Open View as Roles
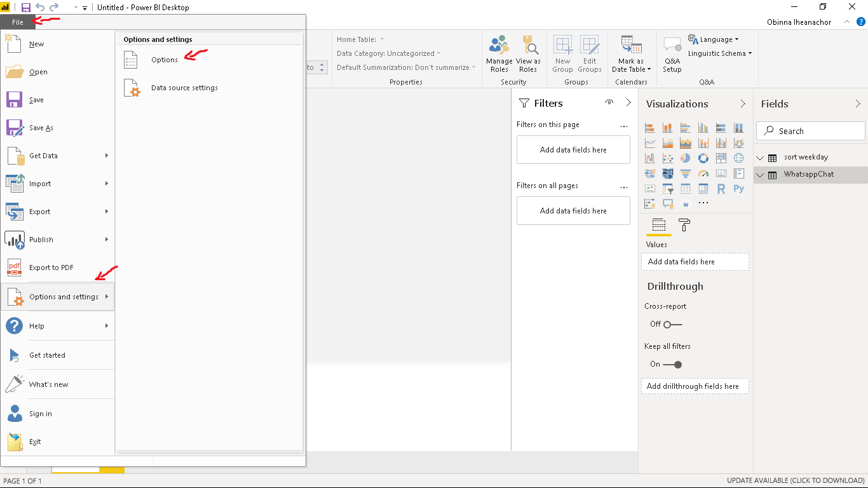Image resolution: width=868 pixels, height=488 pixels. coord(528,54)
